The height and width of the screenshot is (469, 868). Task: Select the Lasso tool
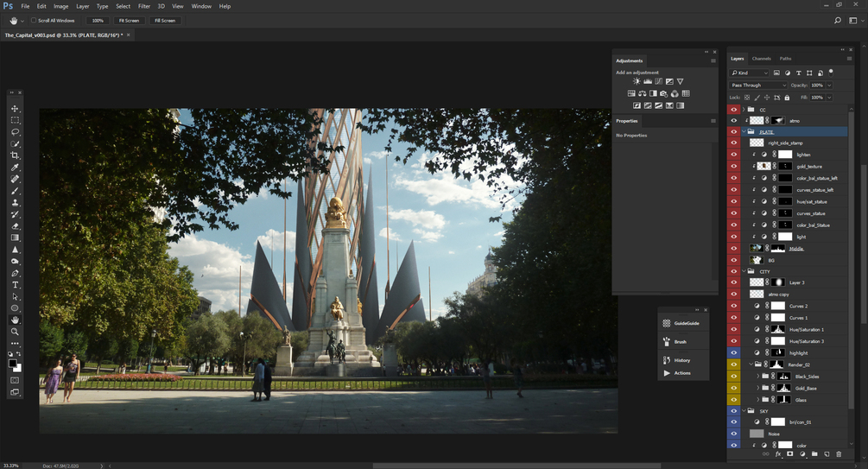15,132
